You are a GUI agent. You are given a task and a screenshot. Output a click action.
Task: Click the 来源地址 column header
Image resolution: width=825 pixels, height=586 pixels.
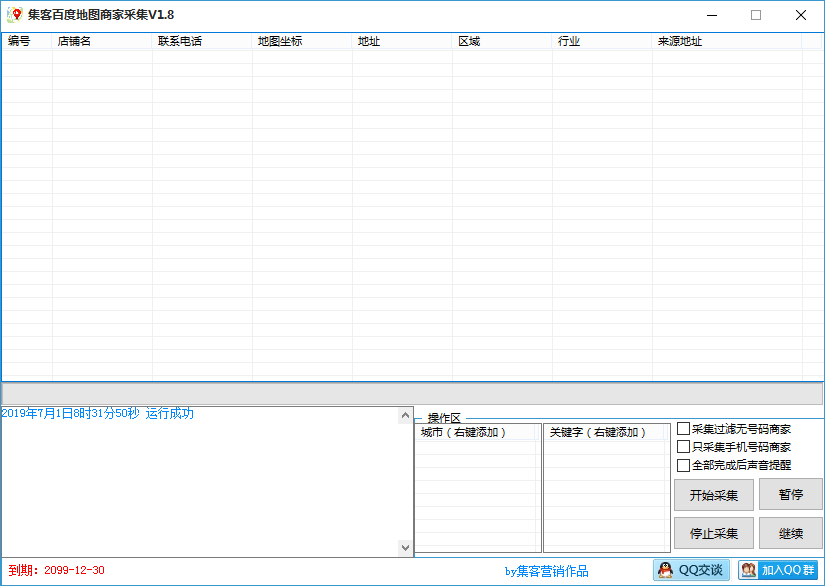[727, 41]
